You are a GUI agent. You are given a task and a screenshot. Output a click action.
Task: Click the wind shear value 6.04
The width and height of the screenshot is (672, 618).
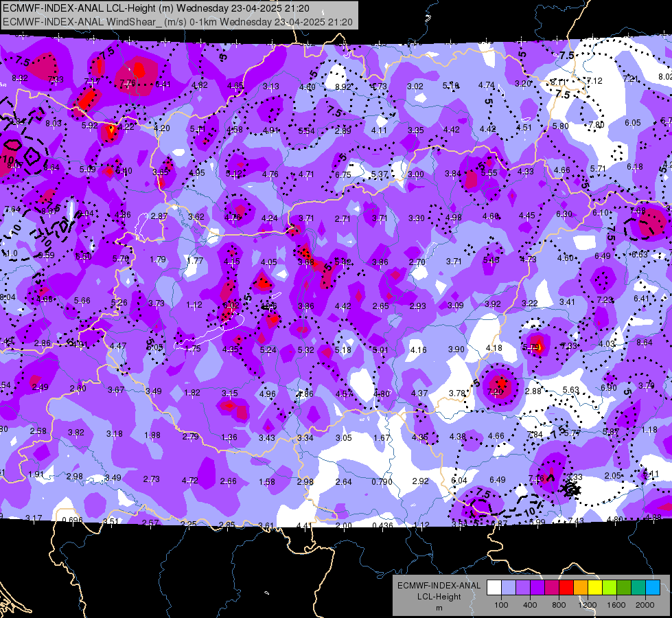pos(459,481)
